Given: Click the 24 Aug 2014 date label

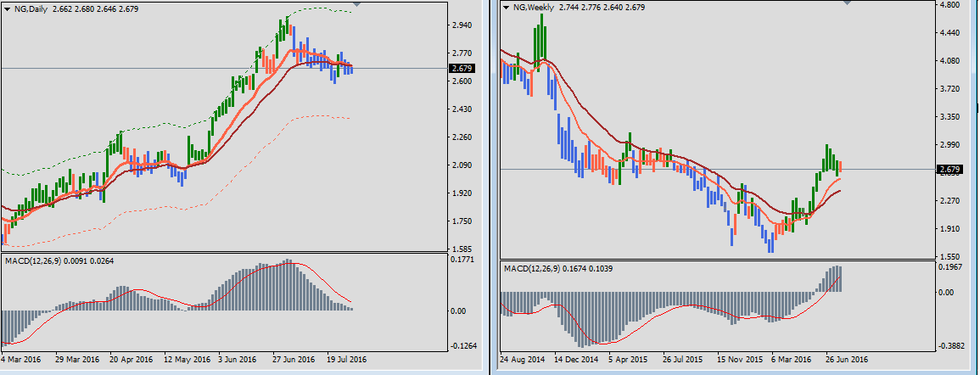Looking at the screenshot, I should pos(523,360).
